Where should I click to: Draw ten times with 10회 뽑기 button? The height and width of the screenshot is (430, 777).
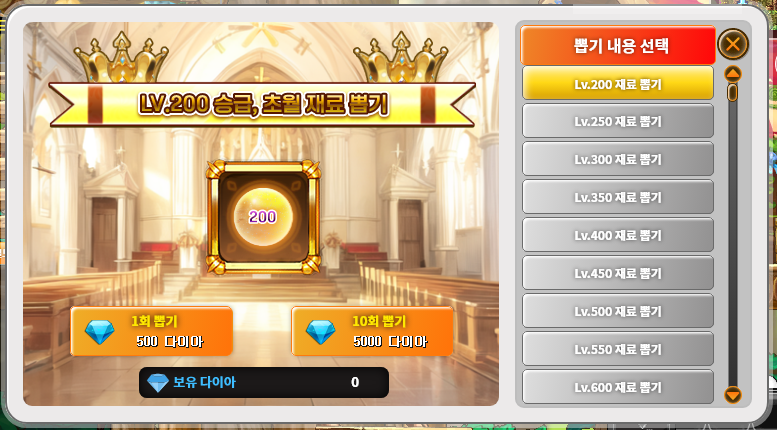pyautogui.click(x=372, y=331)
